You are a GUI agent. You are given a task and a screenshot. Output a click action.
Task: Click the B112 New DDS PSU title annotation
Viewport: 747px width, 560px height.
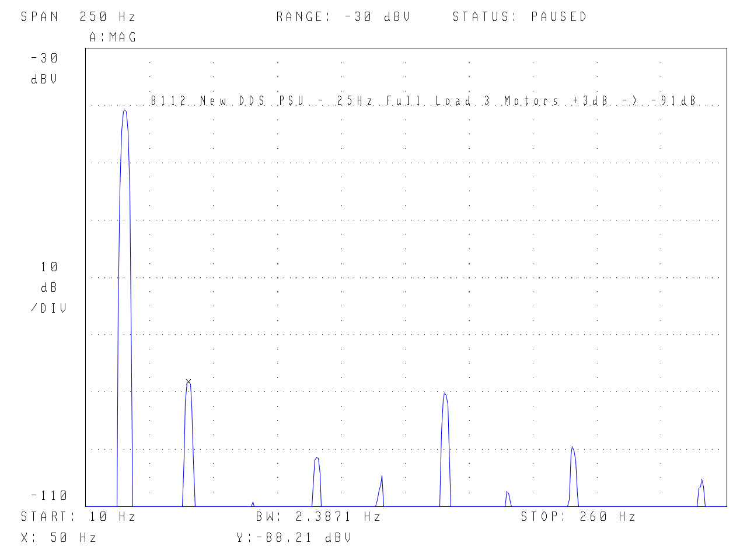click(x=423, y=101)
